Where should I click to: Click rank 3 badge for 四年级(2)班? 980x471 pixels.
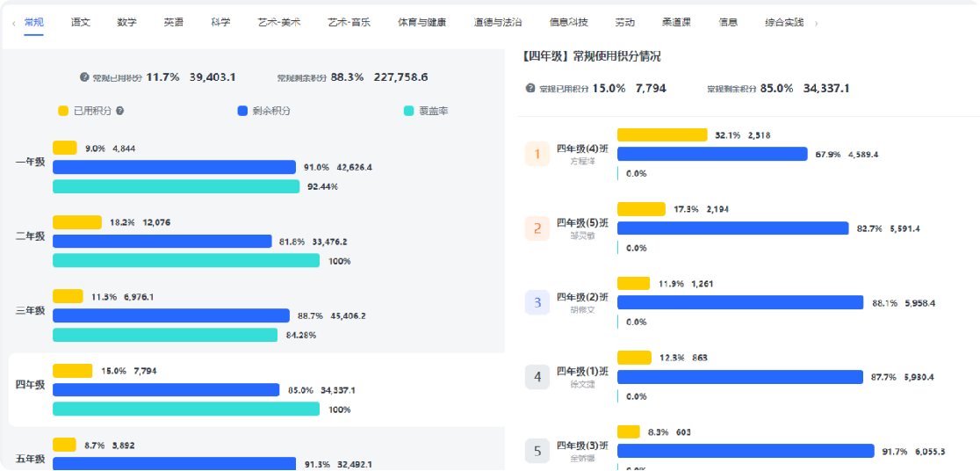coord(537,303)
